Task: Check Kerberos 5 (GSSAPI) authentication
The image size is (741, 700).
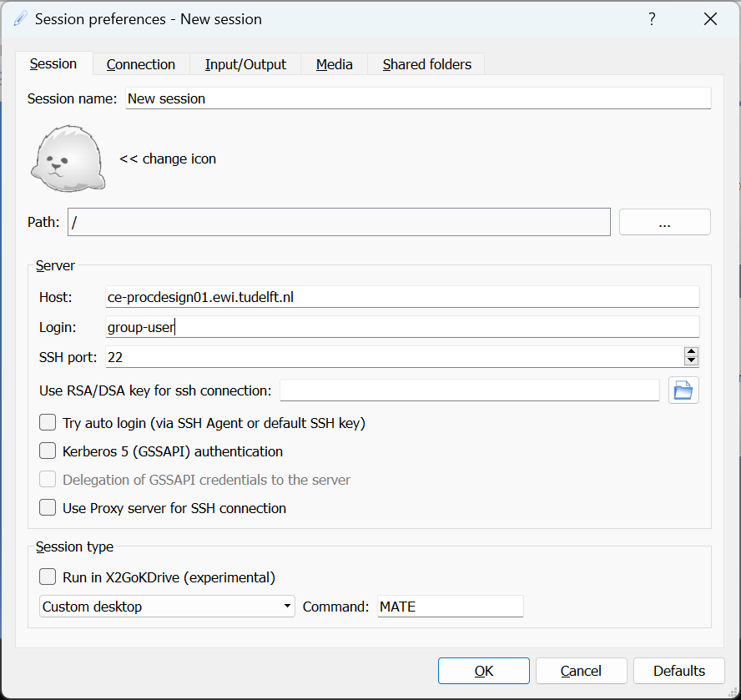Action: click(48, 451)
